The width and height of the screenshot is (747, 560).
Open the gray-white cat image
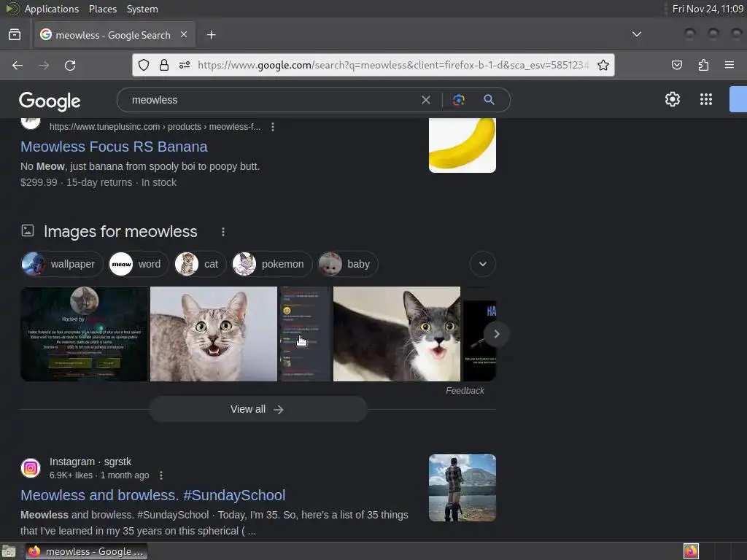pos(396,334)
